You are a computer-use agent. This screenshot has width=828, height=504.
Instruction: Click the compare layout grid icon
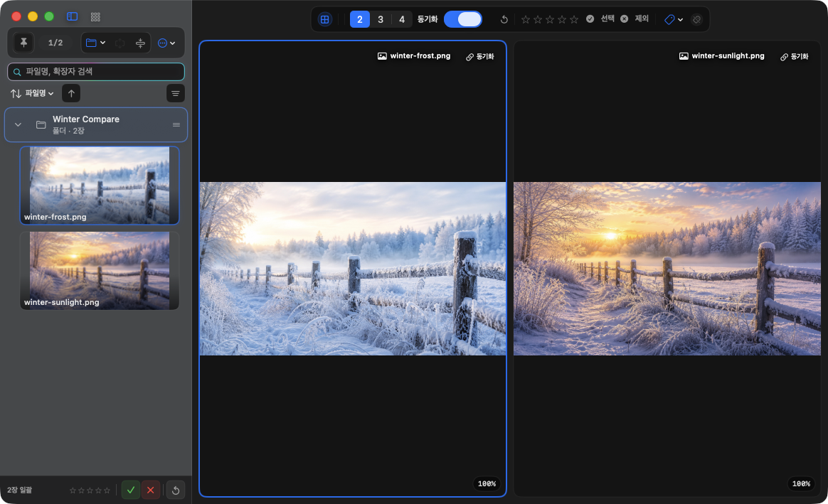pyautogui.click(x=325, y=19)
